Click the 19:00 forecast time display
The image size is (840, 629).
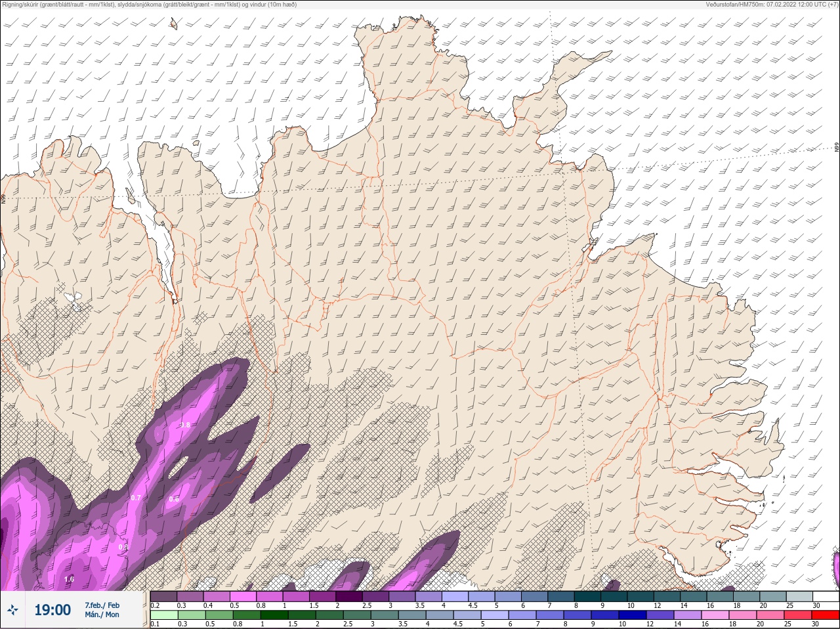[x=52, y=610]
